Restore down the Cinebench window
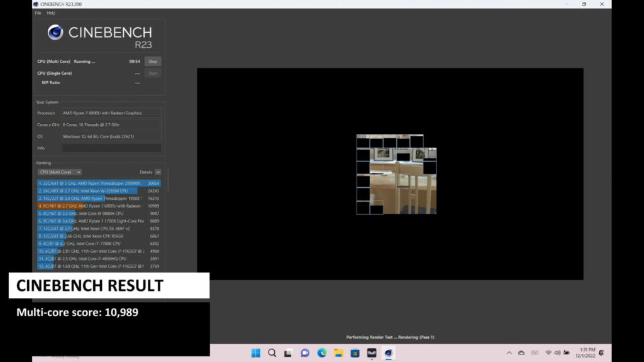The image size is (644, 362). click(x=584, y=4)
